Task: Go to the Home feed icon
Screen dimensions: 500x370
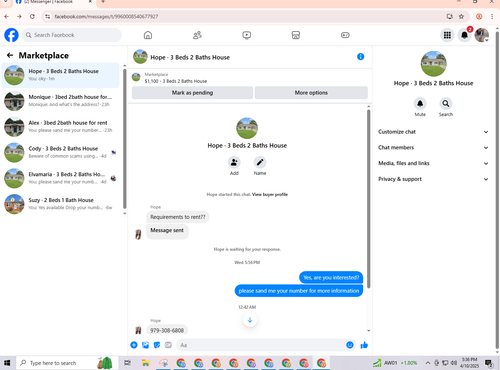Action: click(x=148, y=35)
